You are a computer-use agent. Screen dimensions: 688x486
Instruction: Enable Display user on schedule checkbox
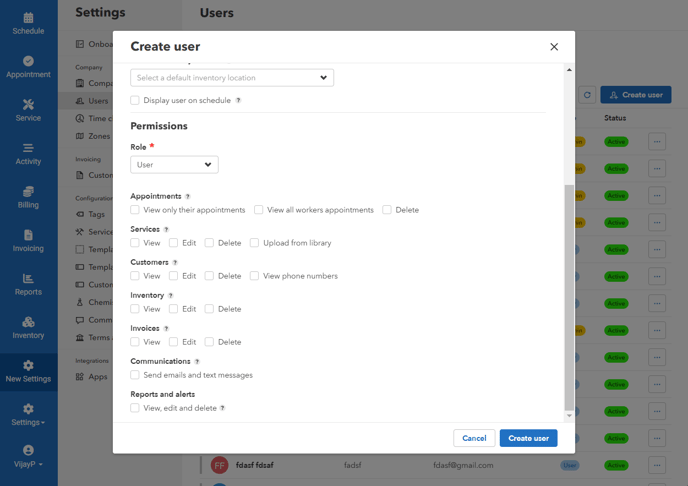pyautogui.click(x=135, y=101)
